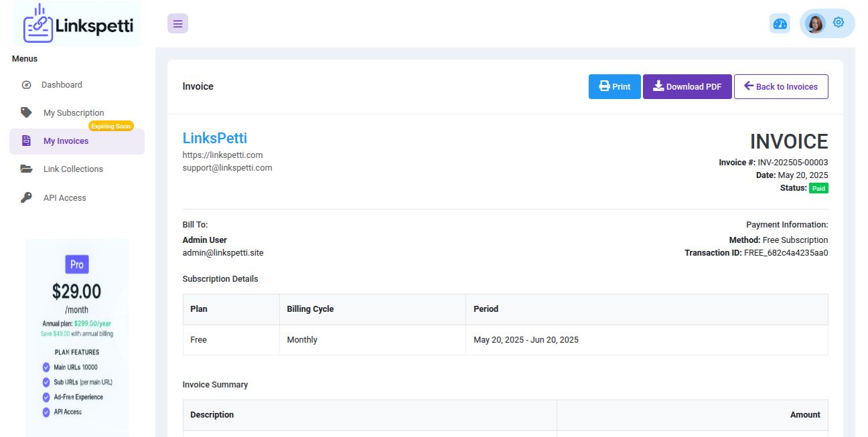Click the settings gear icon
Screen dimensions: 868x437
point(839,23)
